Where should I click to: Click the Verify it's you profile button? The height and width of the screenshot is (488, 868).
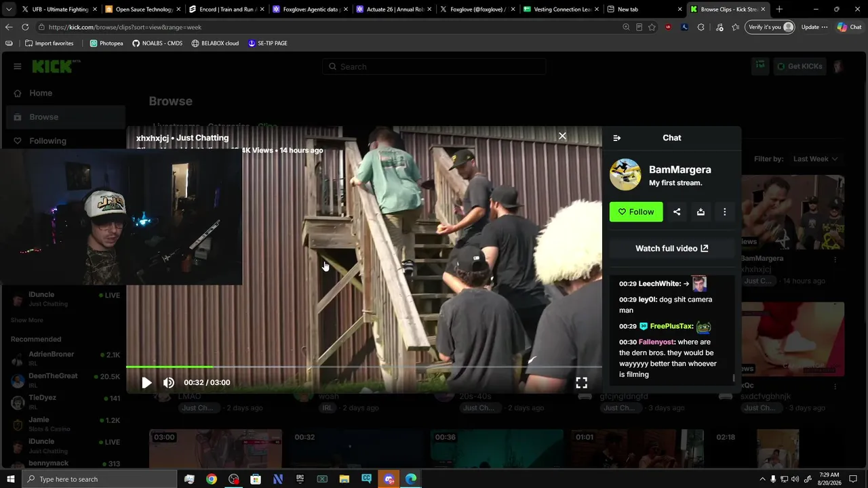coord(770,27)
